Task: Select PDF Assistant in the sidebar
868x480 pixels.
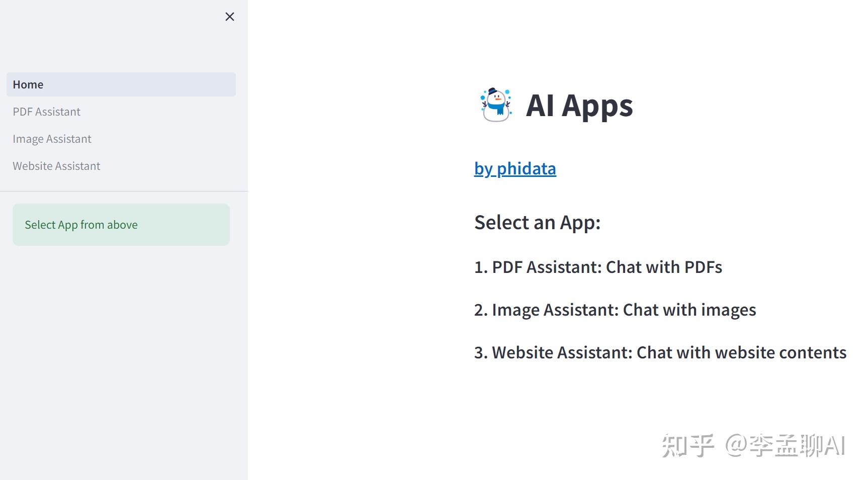Action: [x=46, y=112]
